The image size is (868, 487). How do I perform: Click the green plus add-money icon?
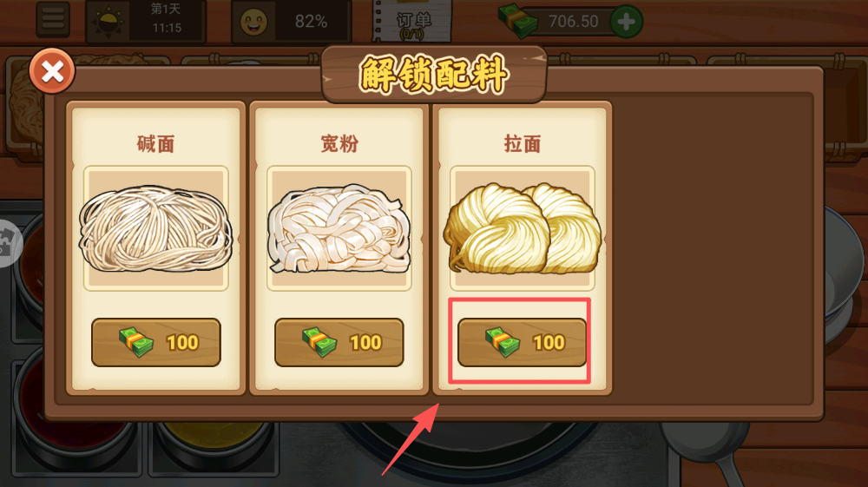(626, 23)
